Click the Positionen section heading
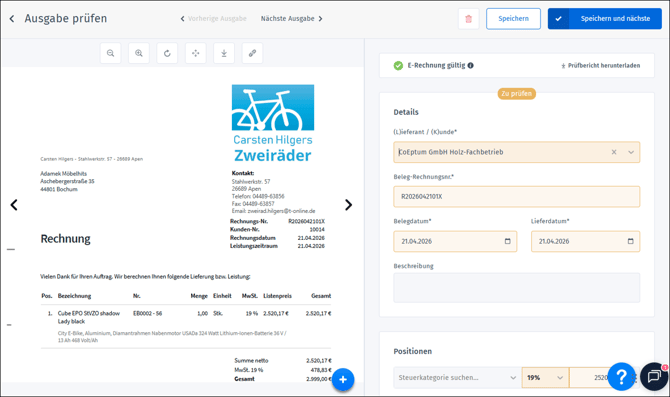670x397 pixels. pyautogui.click(x=412, y=351)
